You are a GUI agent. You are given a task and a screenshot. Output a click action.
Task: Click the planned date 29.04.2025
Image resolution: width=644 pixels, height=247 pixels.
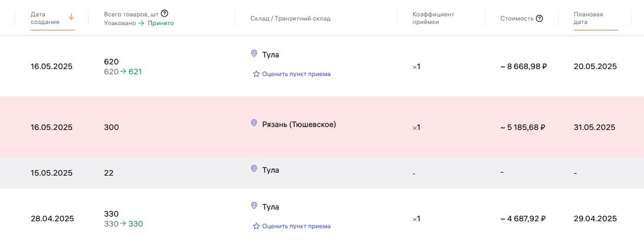tap(595, 219)
